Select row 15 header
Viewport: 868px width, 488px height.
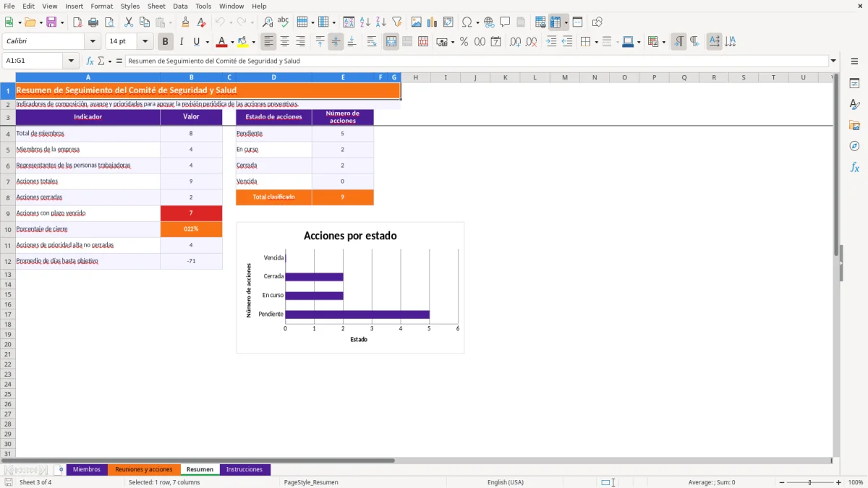pyautogui.click(x=8, y=294)
